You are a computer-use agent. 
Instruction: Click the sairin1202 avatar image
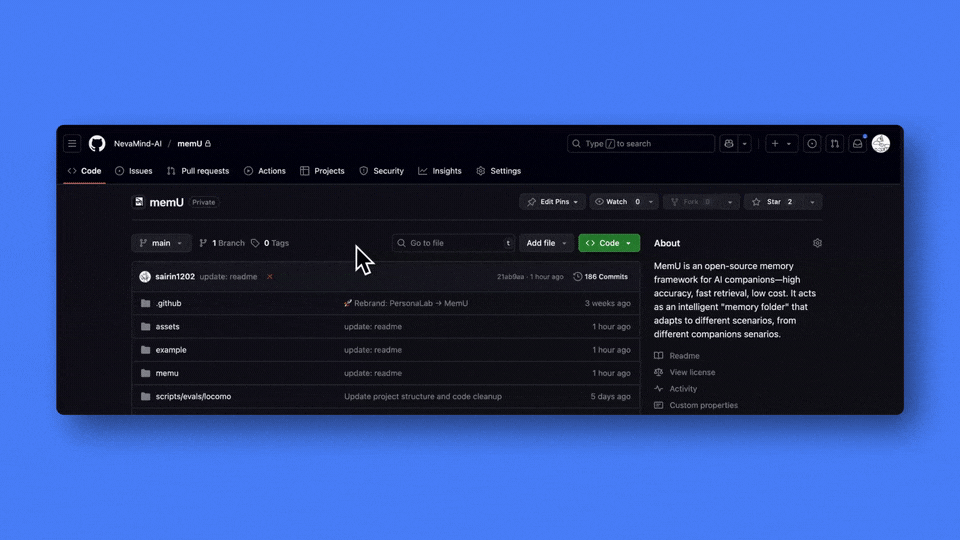(x=145, y=277)
